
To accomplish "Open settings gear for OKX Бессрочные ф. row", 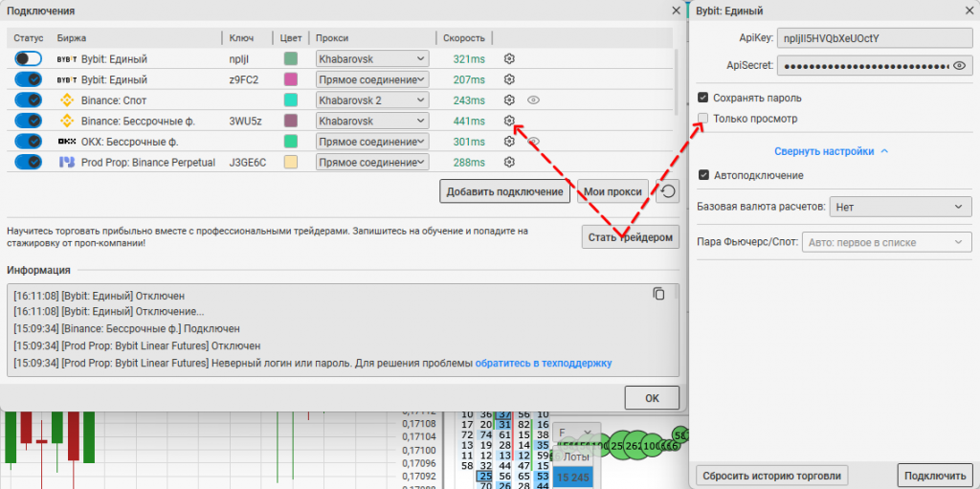I will point(510,142).
